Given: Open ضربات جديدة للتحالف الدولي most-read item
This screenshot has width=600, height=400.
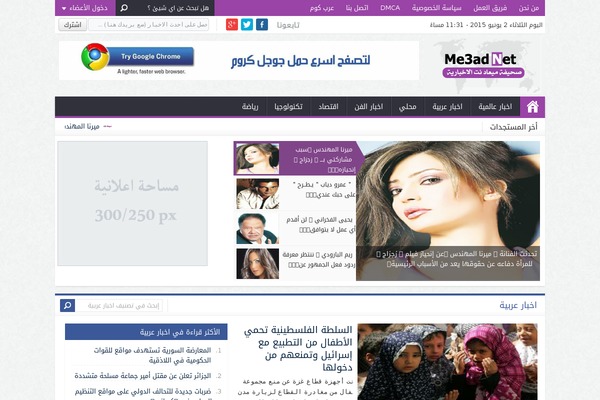Looking at the screenshot, I should click(143, 392).
